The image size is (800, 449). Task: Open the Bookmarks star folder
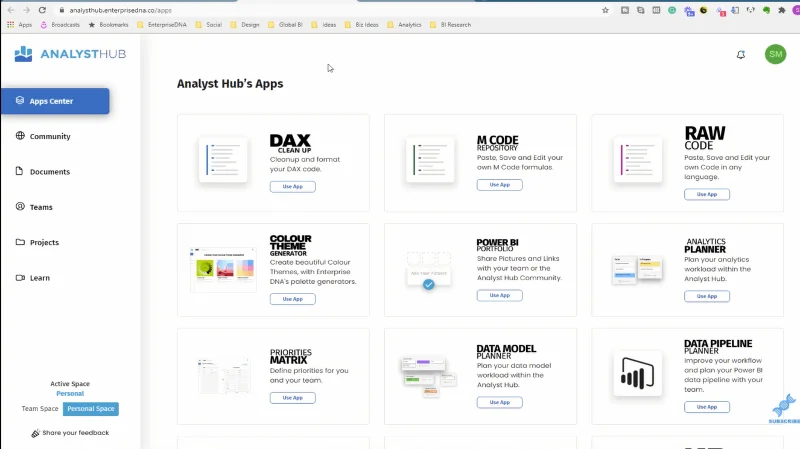tap(108, 24)
